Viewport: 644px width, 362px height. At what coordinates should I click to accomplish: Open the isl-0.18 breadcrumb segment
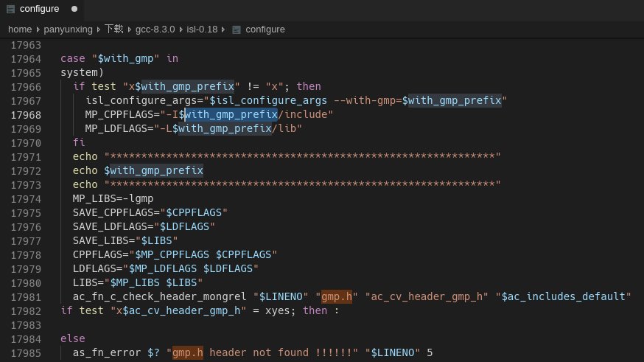202,29
